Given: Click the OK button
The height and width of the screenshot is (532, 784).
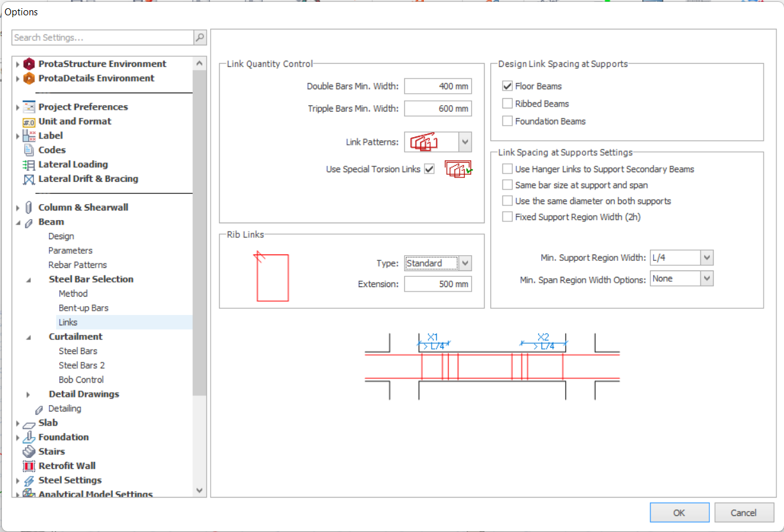Looking at the screenshot, I should coord(679,512).
